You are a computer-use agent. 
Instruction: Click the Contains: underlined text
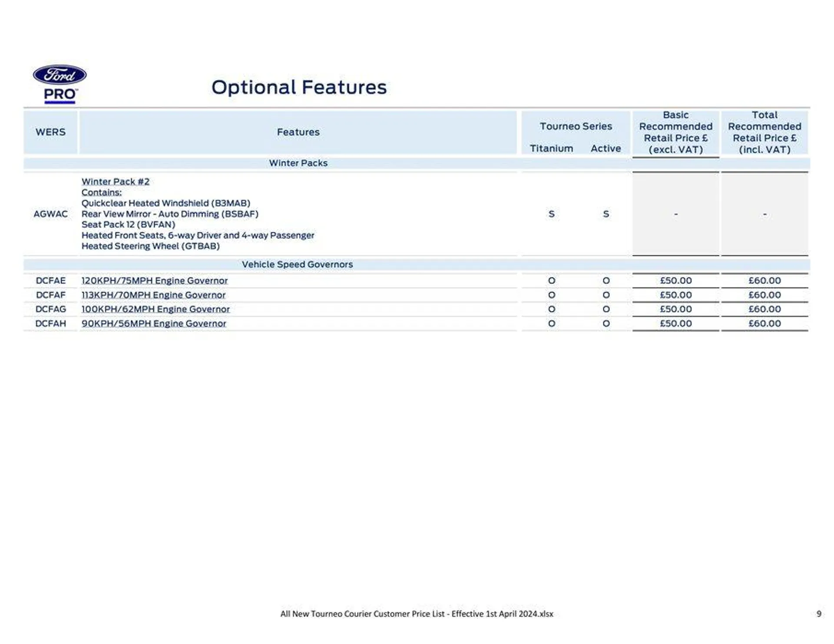click(x=102, y=192)
